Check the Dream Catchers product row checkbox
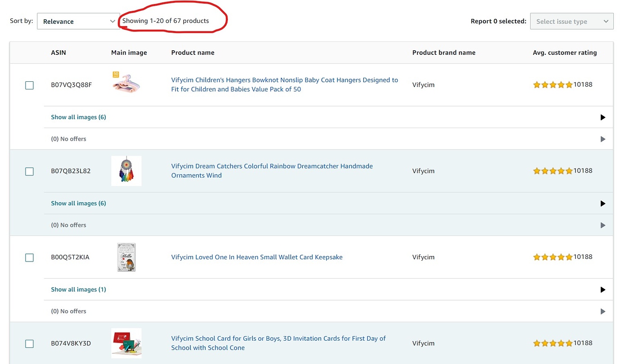The width and height of the screenshot is (621, 364). (x=29, y=171)
